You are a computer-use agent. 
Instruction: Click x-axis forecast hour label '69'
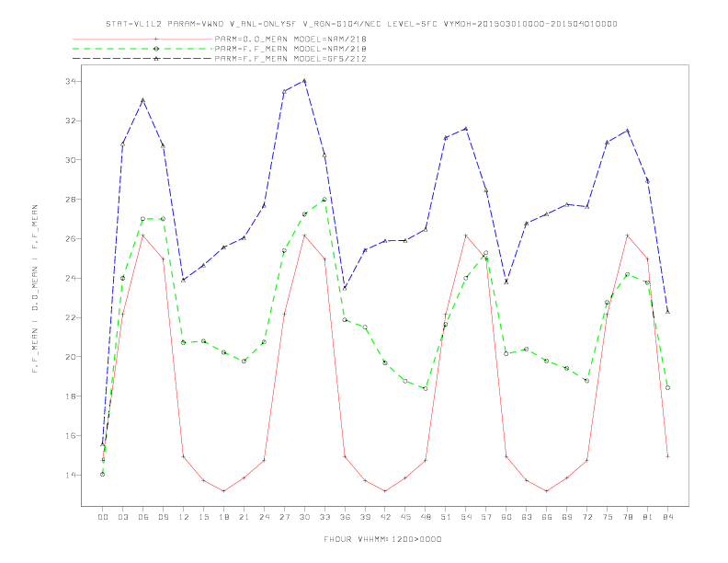[567, 517]
